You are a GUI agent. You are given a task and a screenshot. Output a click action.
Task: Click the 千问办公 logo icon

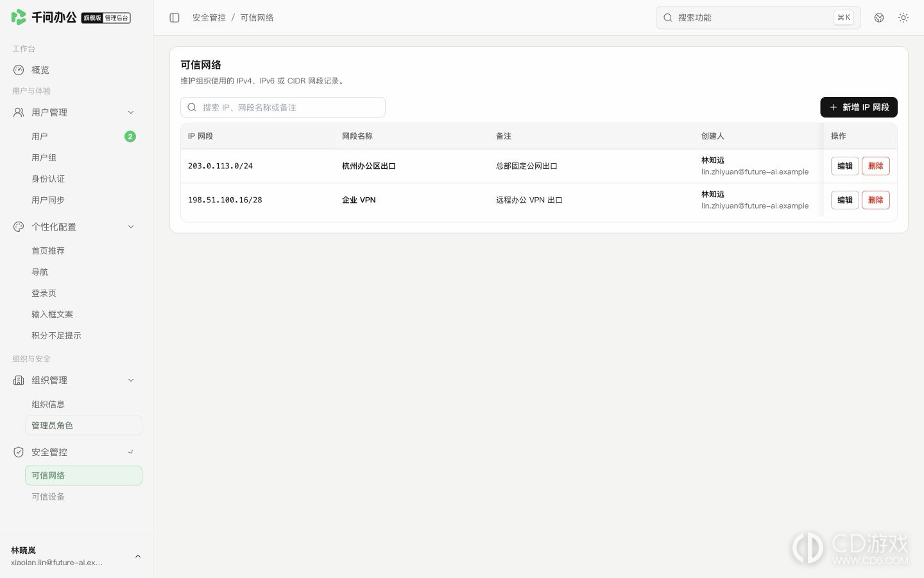(x=19, y=17)
